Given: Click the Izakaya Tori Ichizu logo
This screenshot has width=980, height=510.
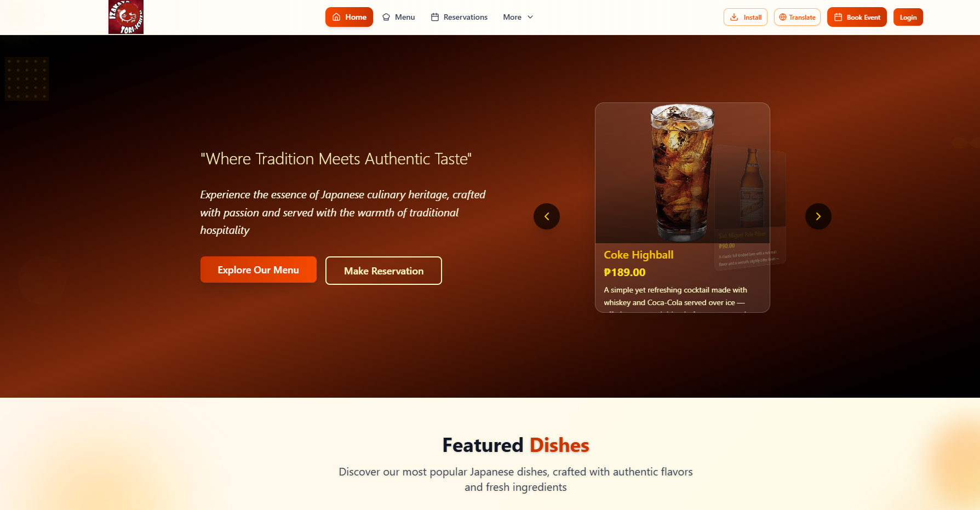Looking at the screenshot, I should [126, 17].
